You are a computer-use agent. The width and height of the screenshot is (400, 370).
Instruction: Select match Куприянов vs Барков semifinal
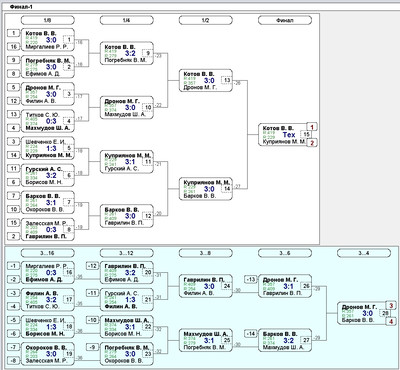tap(206, 189)
